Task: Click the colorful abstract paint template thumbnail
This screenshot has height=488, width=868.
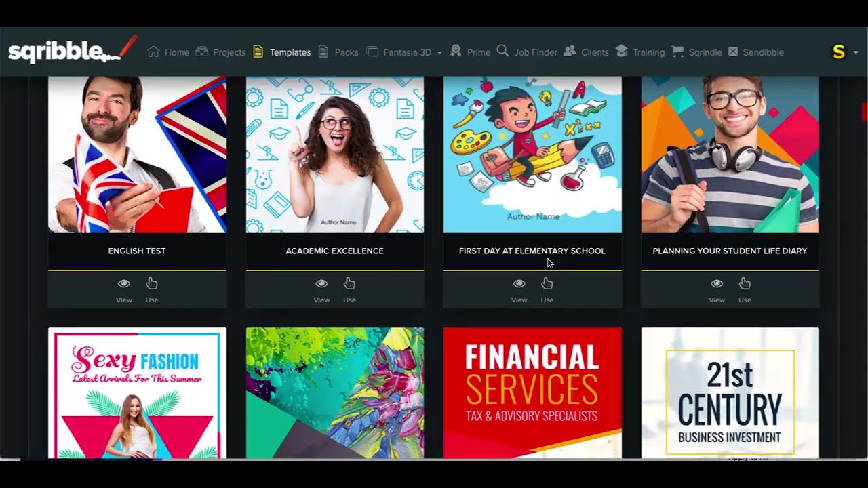Action: click(x=335, y=393)
